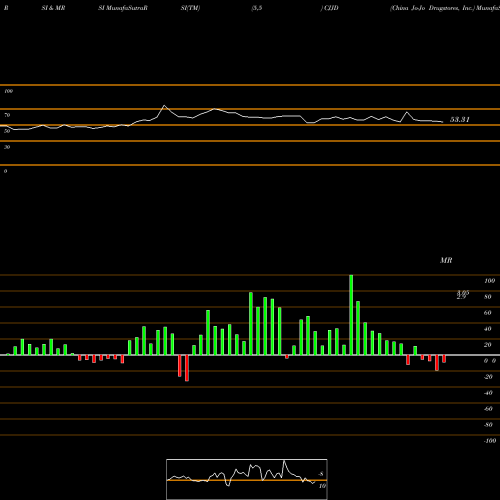Click the MR axis label 40

[488, 329]
